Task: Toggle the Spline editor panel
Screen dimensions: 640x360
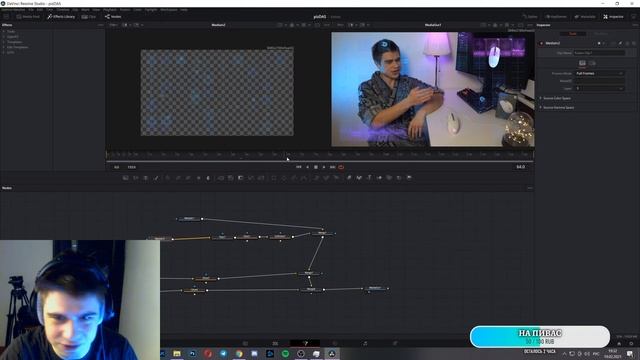Action: click(x=530, y=17)
